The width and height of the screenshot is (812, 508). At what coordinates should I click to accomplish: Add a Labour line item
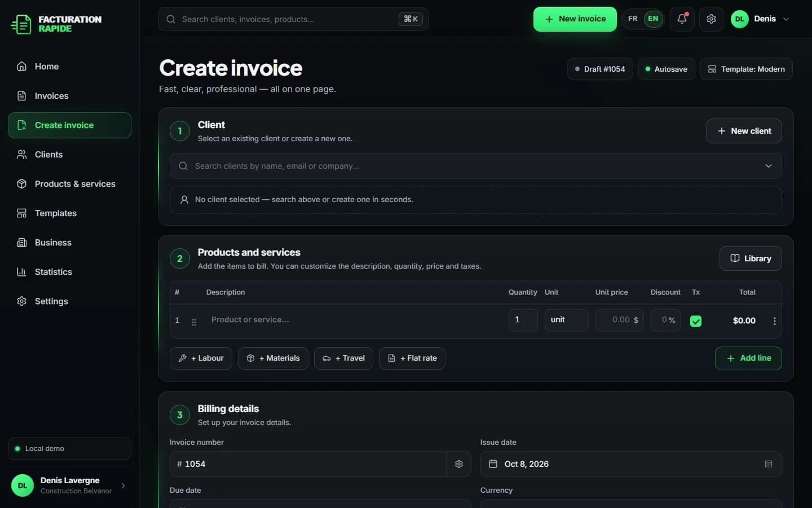click(x=201, y=358)
